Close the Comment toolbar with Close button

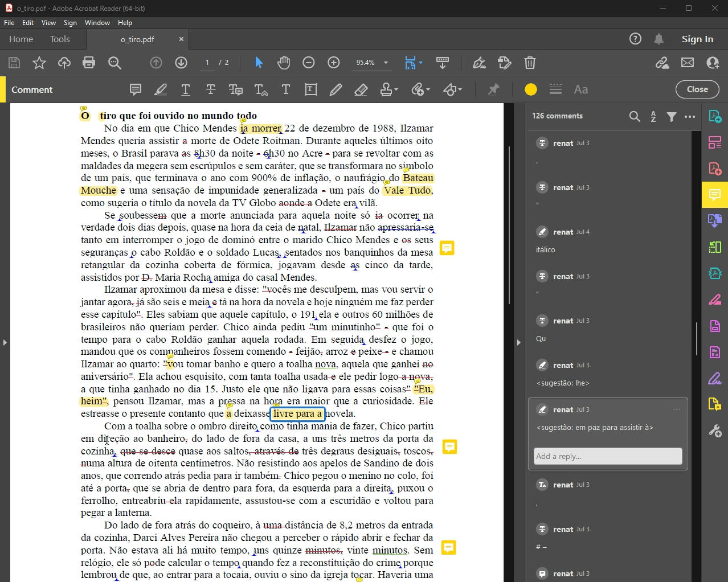point(697,89)
